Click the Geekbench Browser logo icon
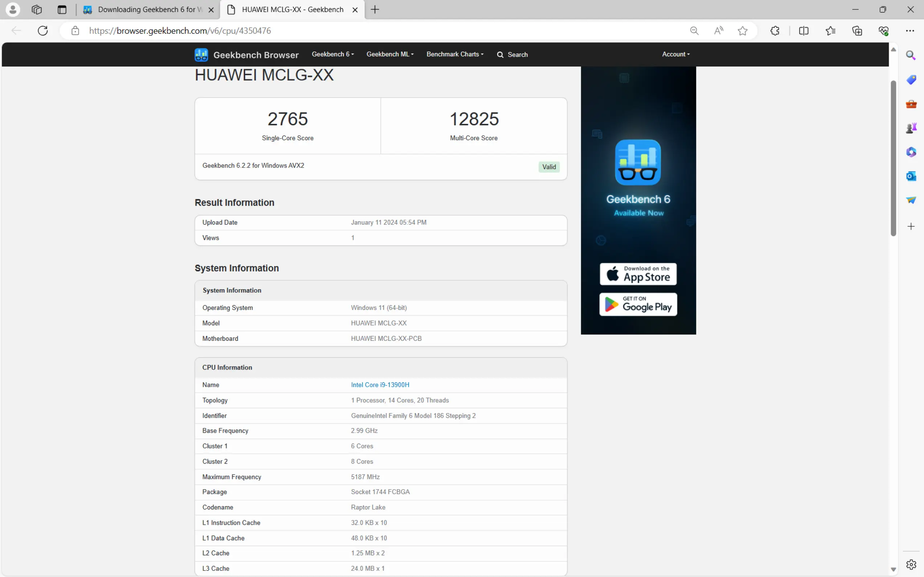Screen dimensions: 924x577 (201, 55)
